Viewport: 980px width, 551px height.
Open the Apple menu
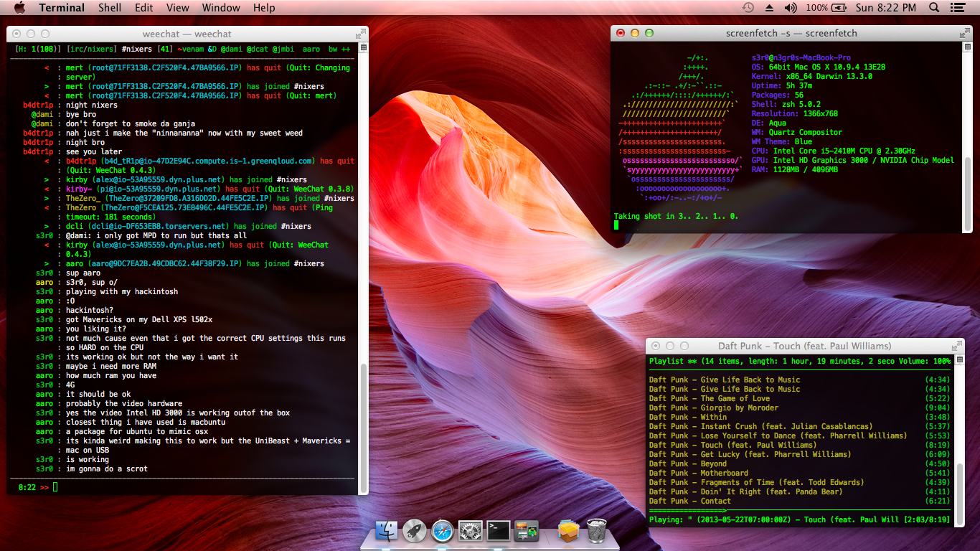click(19, 8)
